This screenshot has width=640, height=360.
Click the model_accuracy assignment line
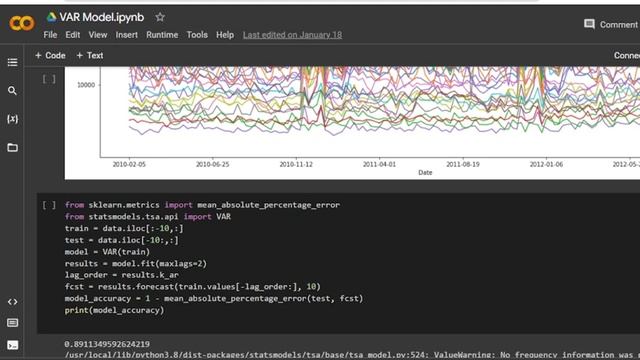(x=214, y=299)
